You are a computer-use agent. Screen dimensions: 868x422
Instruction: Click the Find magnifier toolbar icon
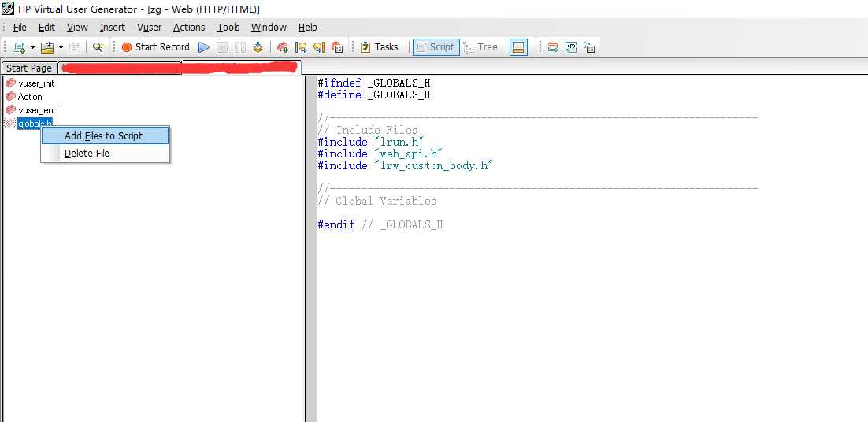(x=98, y=47)
